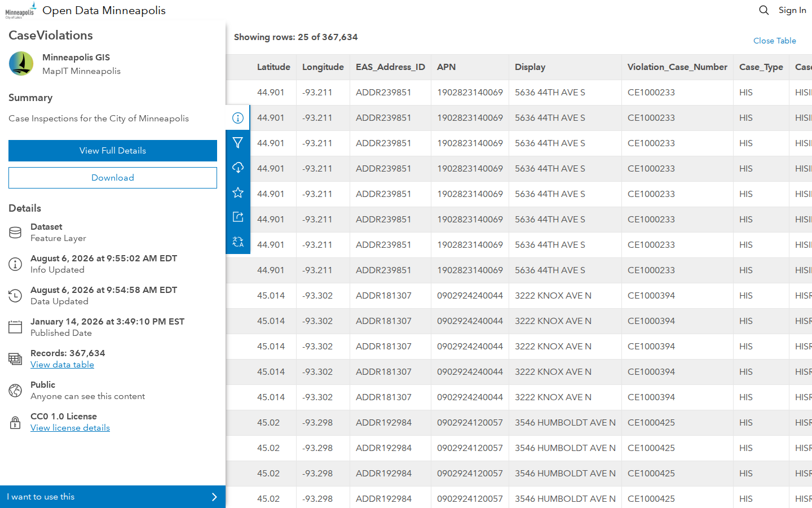Click the Data Updated history icon

[x=15, y=296]
